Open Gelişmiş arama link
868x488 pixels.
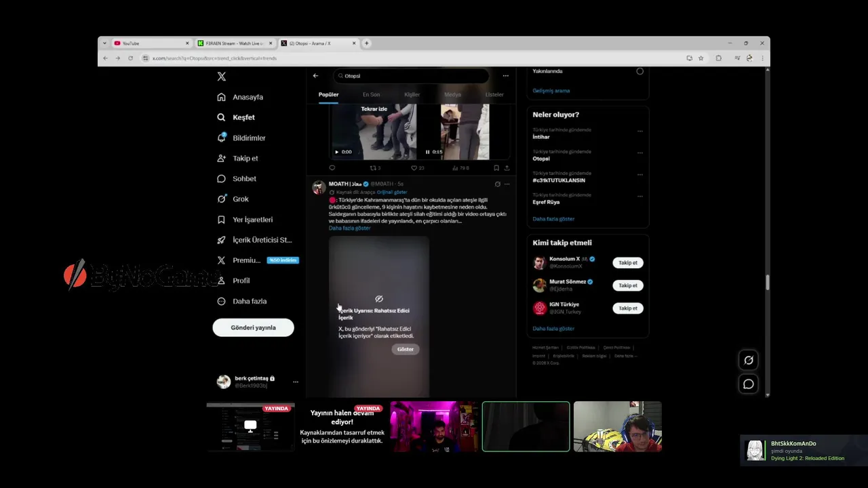[551, 91]
